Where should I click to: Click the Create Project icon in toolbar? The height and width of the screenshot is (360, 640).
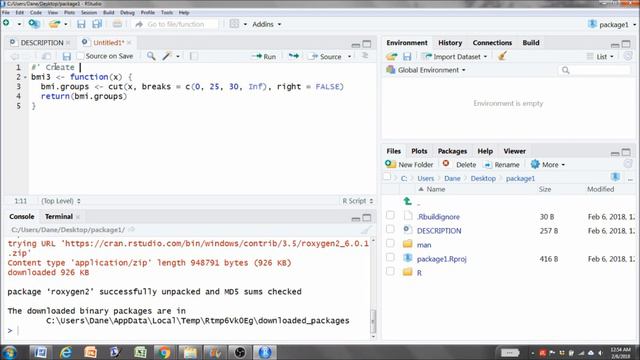pos(34,24)
